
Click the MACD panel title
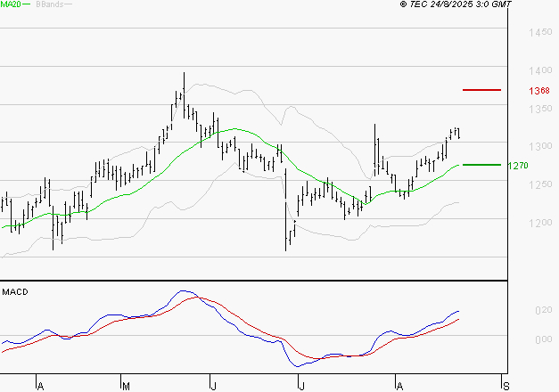tap(15, 292)
